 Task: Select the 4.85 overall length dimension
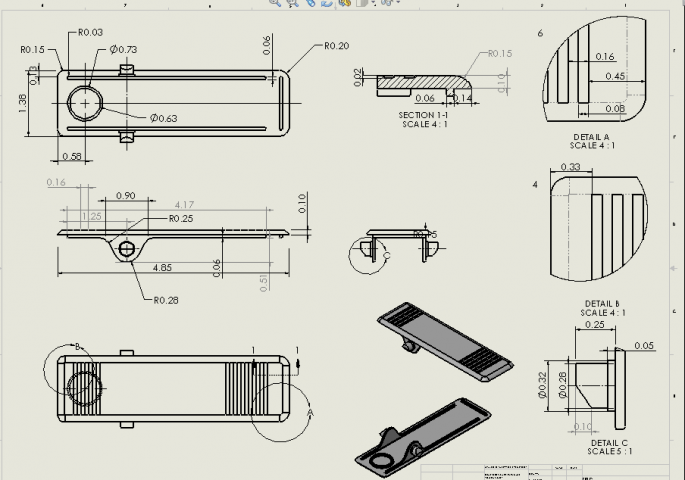pyautogui.click(x=159, y=268)
